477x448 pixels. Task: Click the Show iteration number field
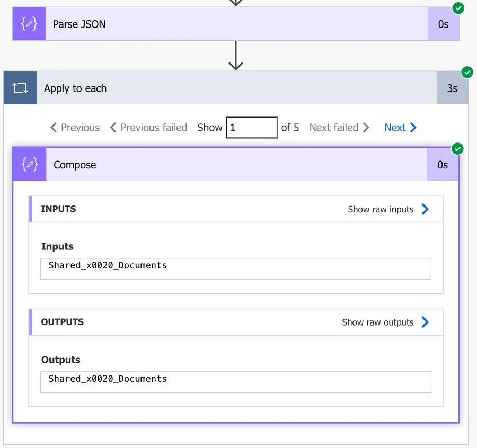[252, 128]
